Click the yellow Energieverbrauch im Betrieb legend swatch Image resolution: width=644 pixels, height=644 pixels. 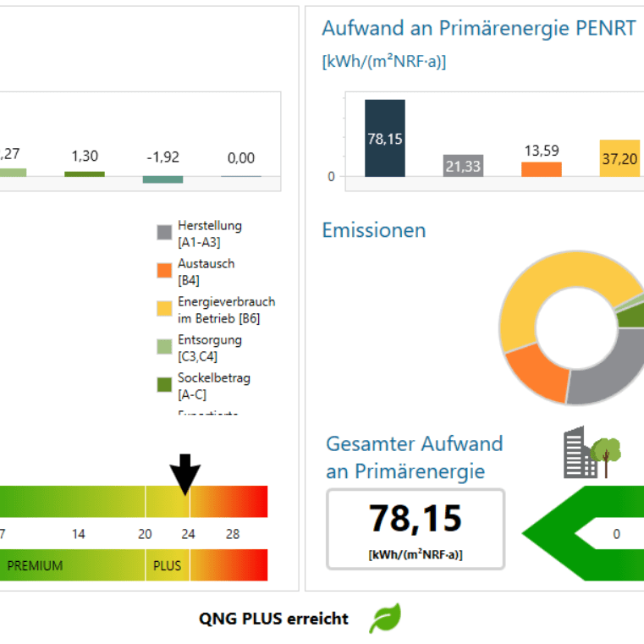(x=164, y=310)
